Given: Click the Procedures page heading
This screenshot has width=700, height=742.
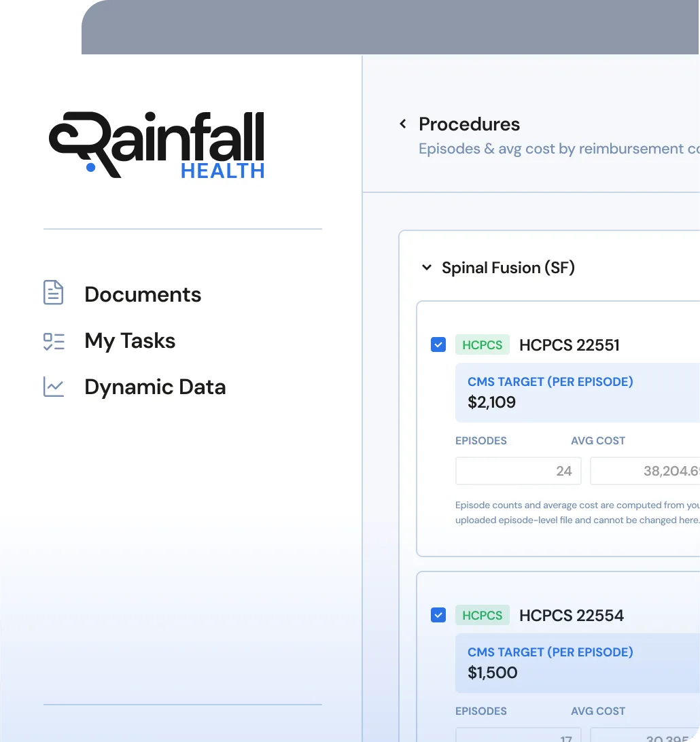Looking at the screenshot, I should [469, 124].
